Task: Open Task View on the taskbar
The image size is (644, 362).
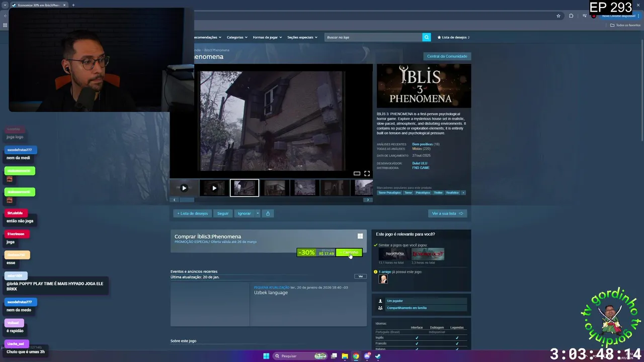Action: pyautogui.click(x=334, y=356)
